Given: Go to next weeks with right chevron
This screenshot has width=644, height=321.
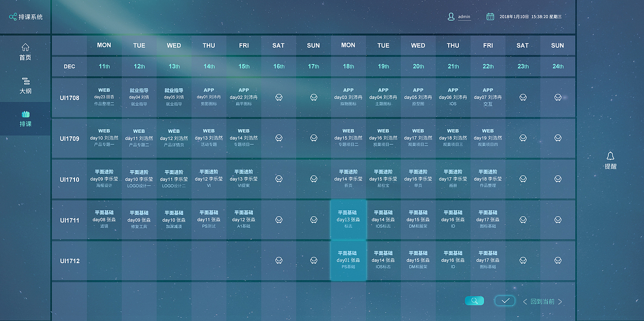Looking at the screenshot, I should click(x=560, y=302).
